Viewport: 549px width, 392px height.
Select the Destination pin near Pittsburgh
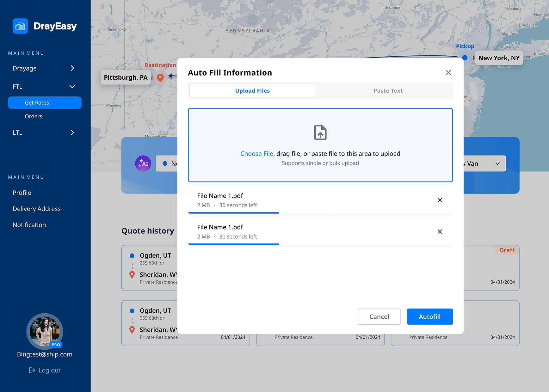pyautogui.click(x=161, y=77)
